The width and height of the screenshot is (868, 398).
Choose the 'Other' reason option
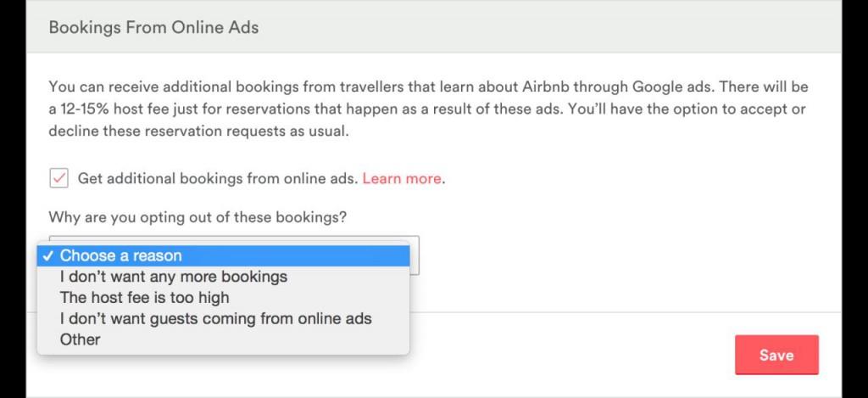[x=80, y=339]
